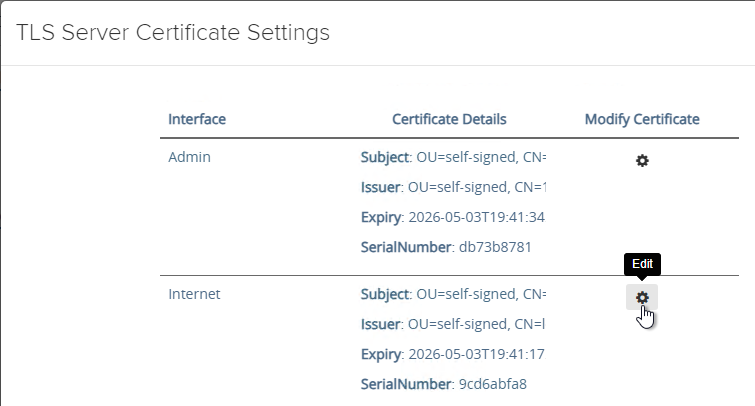Screen dimensions: 755x406
Task: Select the Interface column header
Action: [x=197, y=119]
